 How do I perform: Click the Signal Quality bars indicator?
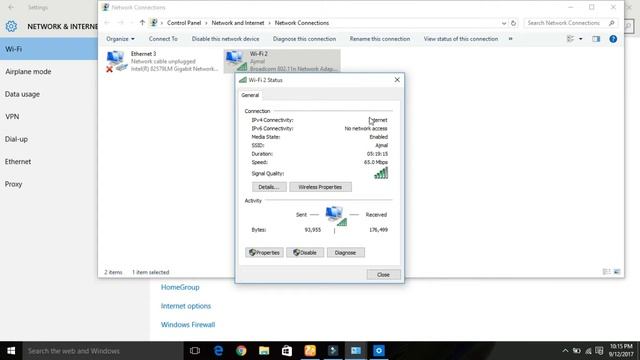point(381,173)
